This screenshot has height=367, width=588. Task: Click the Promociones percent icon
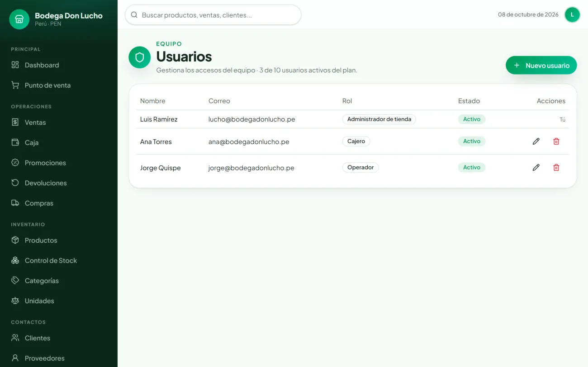pos(15,162)
